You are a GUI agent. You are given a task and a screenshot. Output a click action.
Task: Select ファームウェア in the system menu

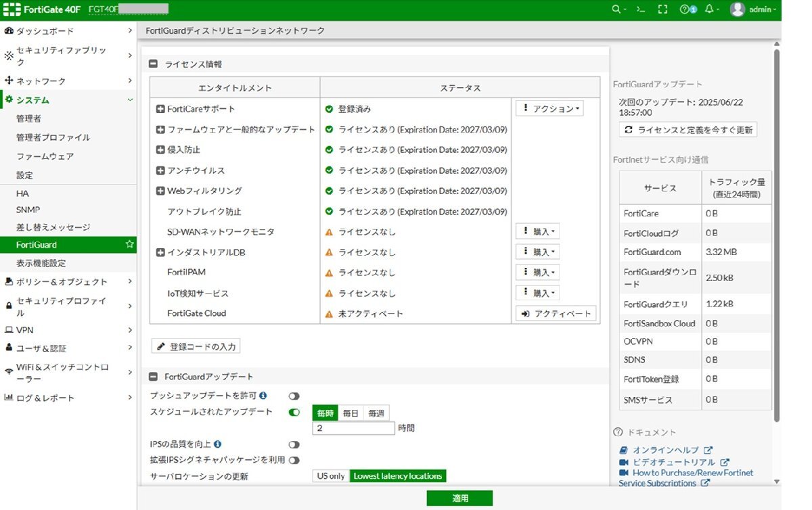tap(45, 156)
